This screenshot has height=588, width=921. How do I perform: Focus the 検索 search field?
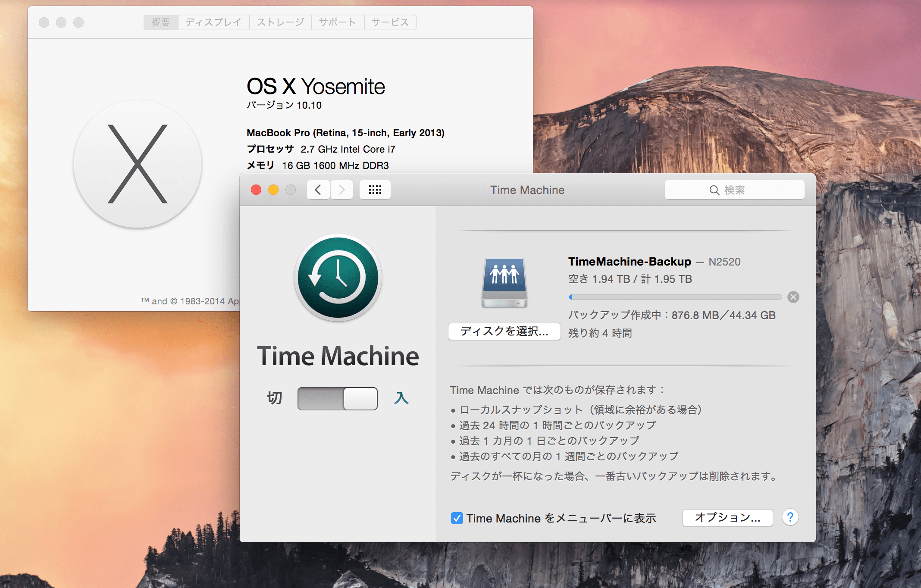point(734,190)
